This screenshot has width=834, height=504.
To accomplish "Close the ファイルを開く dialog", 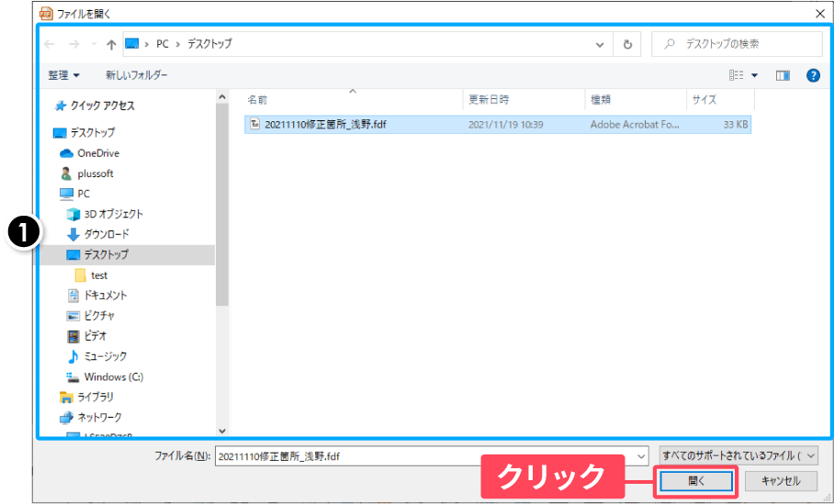I will 820,14.
